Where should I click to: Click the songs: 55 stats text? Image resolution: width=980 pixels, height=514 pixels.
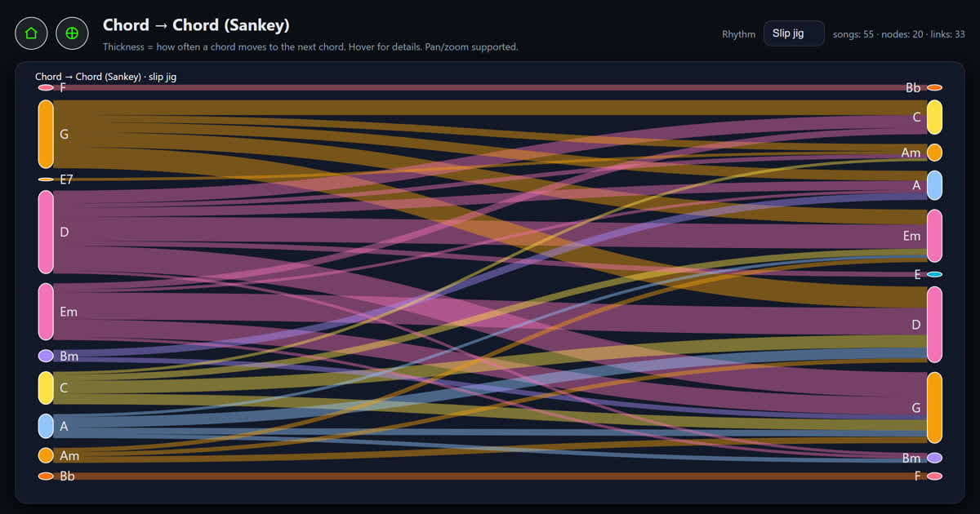point(854,33)
